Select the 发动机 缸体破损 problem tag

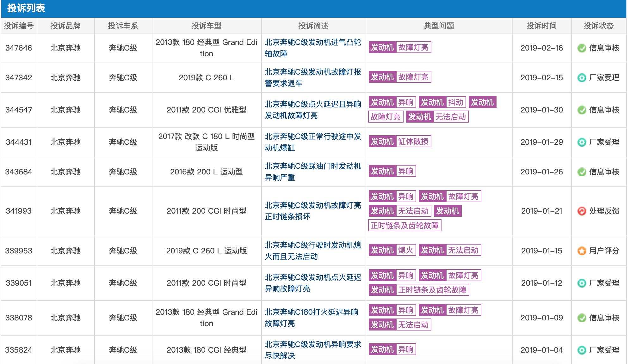tap(401, 142)
